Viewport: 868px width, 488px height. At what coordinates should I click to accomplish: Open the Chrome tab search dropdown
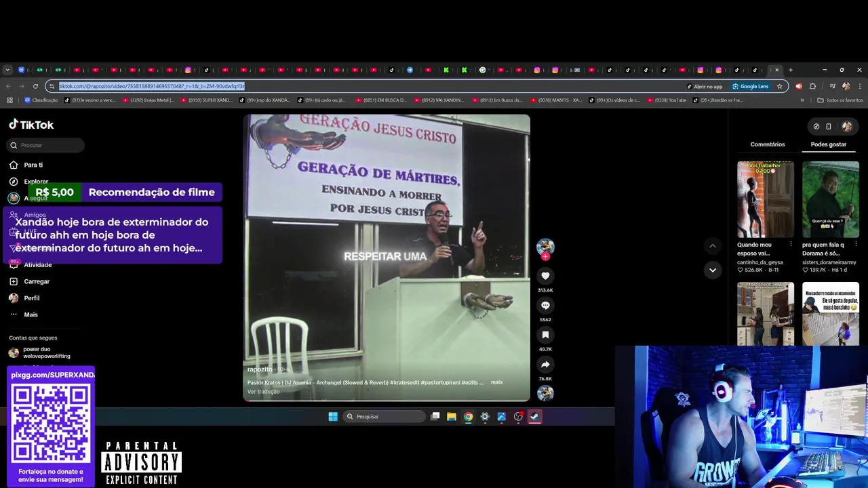7,70
